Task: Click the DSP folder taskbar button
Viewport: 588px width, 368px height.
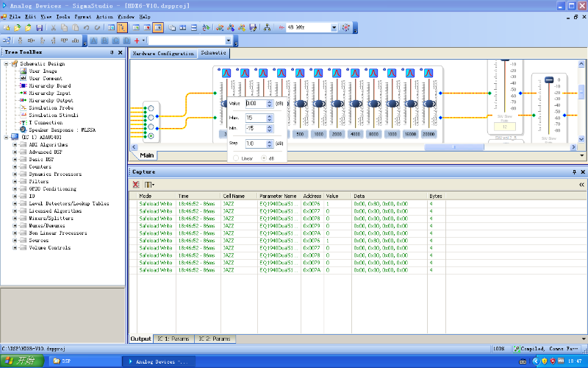Action: [85, 361]
